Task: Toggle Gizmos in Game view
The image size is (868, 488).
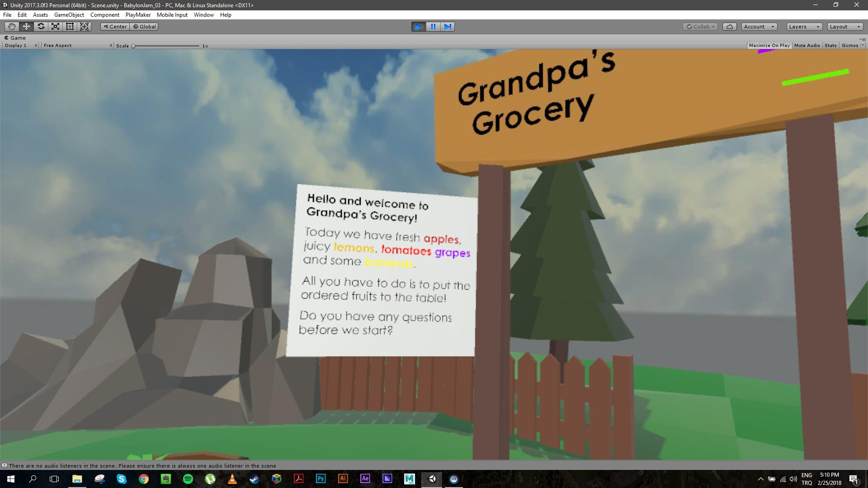Action: 850,45
